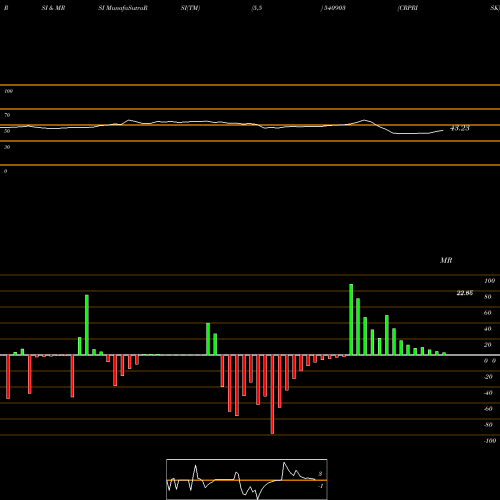The image size is (500, 500).
Task: Click the MR axis label 80
Action: [x=488, y=297]
